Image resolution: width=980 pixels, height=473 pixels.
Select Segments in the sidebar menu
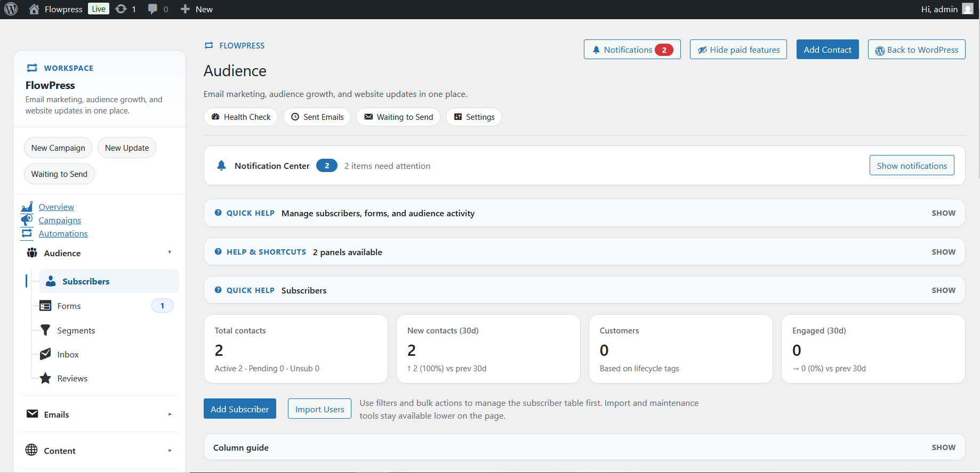[x=76, y=330]
